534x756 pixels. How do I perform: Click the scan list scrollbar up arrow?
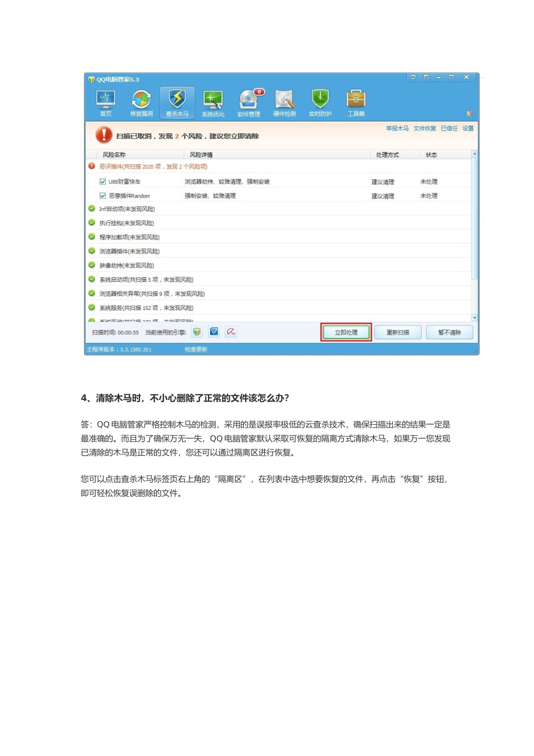pyautogui.click(x=474, y=154)
